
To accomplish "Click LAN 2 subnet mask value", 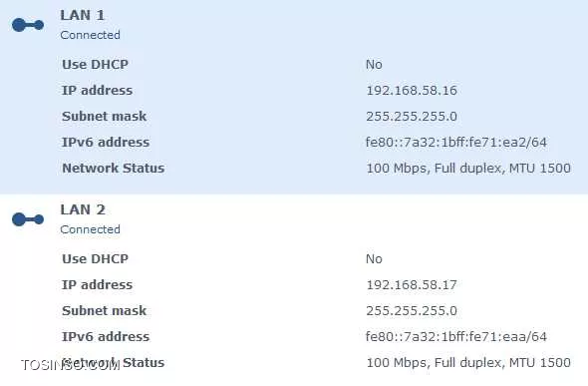I will point(412,310).
